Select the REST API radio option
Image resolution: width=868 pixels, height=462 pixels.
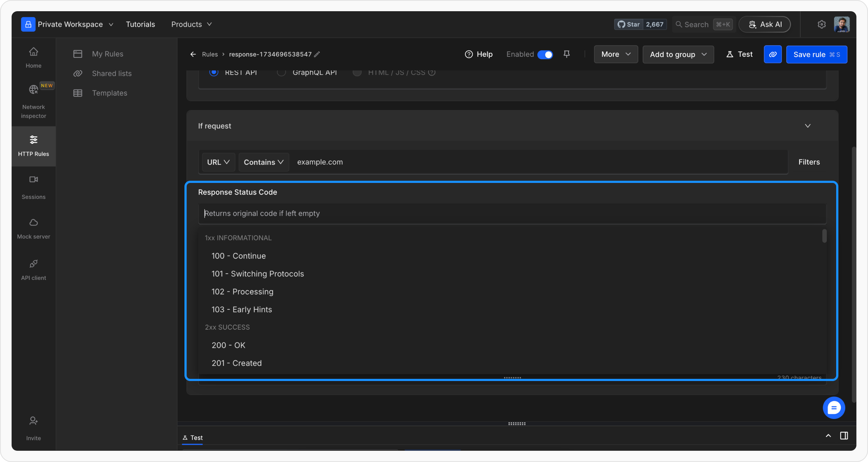coord(214,72)
